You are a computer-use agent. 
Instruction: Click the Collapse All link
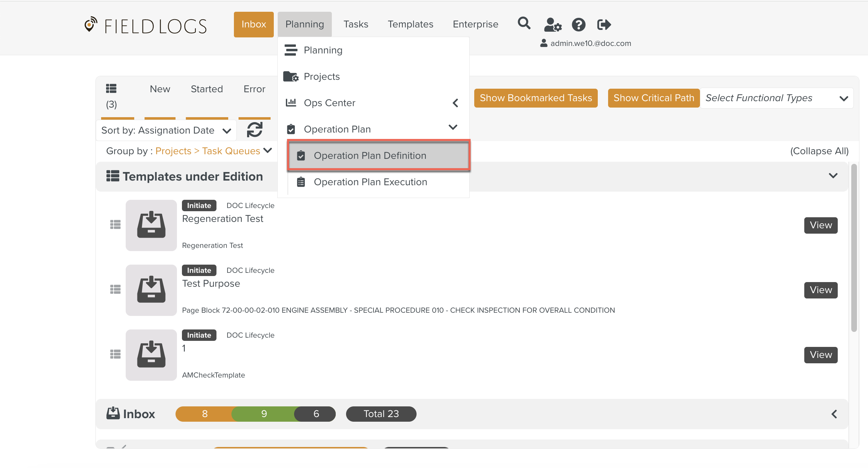[819, 151]
